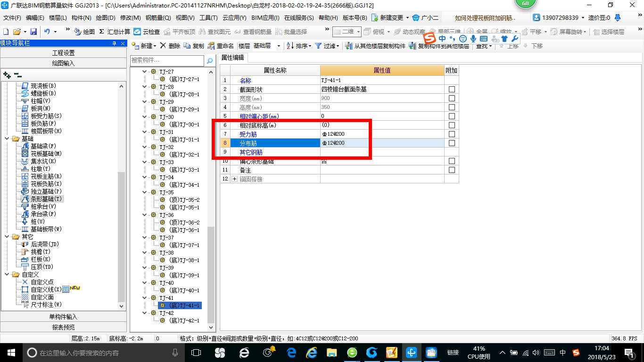Open 工具(T) menu
The height and width of the screenshot is (362, 644).
[x=208, y=18]
